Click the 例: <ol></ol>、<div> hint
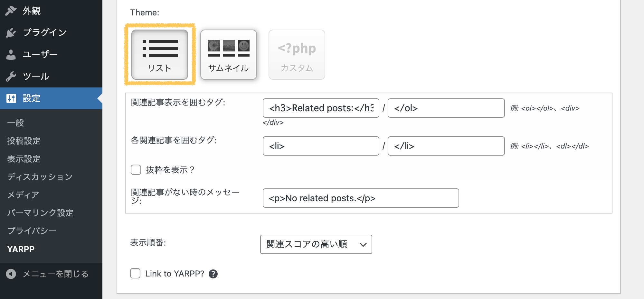 (545, 108)
